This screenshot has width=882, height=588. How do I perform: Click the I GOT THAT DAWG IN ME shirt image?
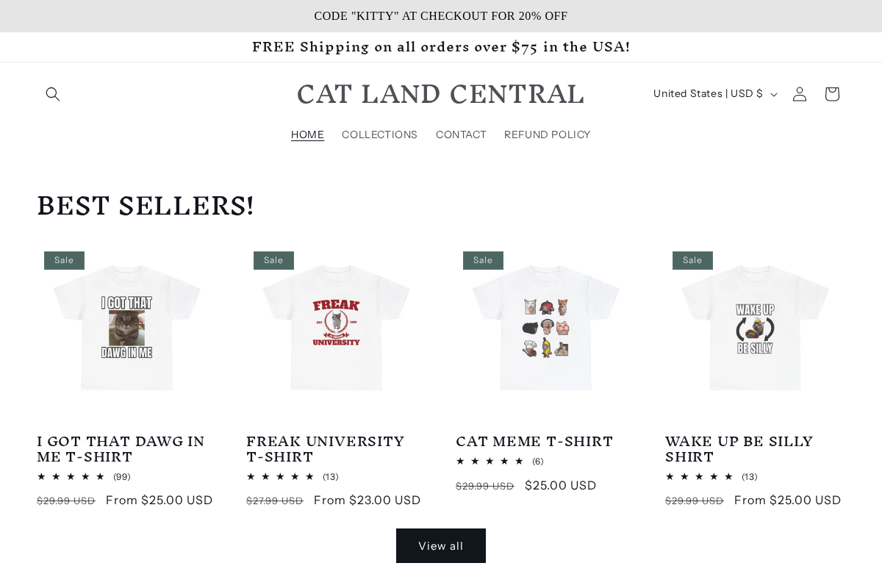[x=126, y=328]
